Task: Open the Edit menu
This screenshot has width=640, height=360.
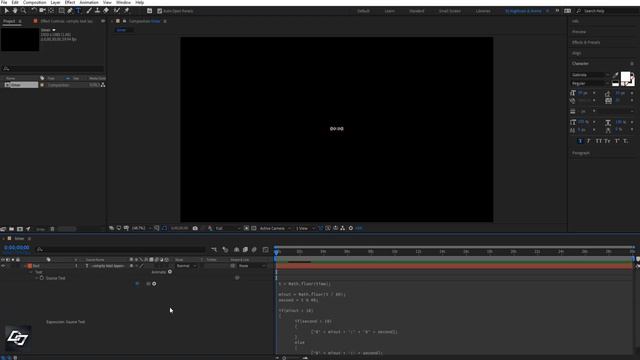Action: [15, 2]
